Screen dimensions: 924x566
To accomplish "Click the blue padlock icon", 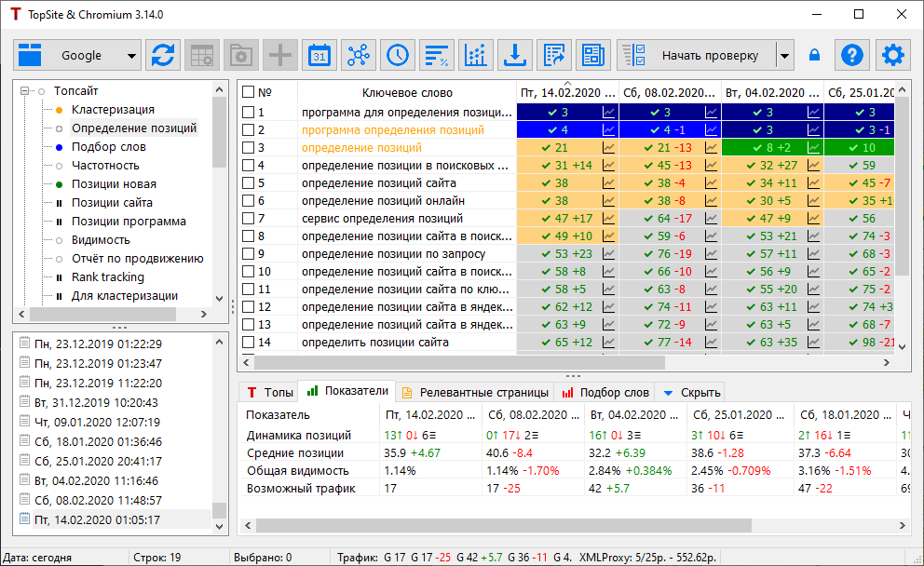I will [x=815, y=56].
